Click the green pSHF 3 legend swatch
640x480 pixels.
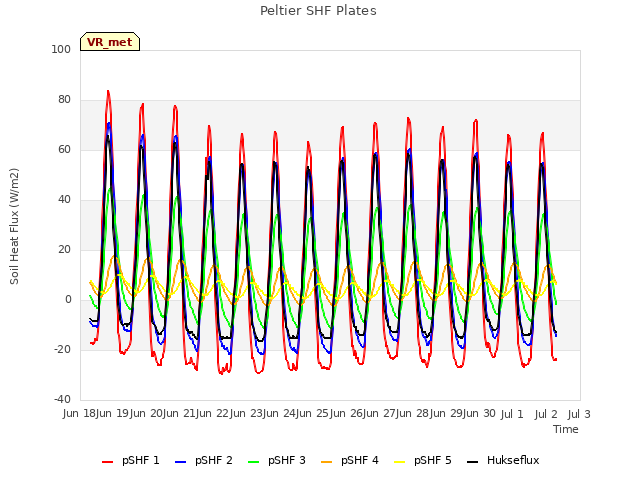[253, 462]
